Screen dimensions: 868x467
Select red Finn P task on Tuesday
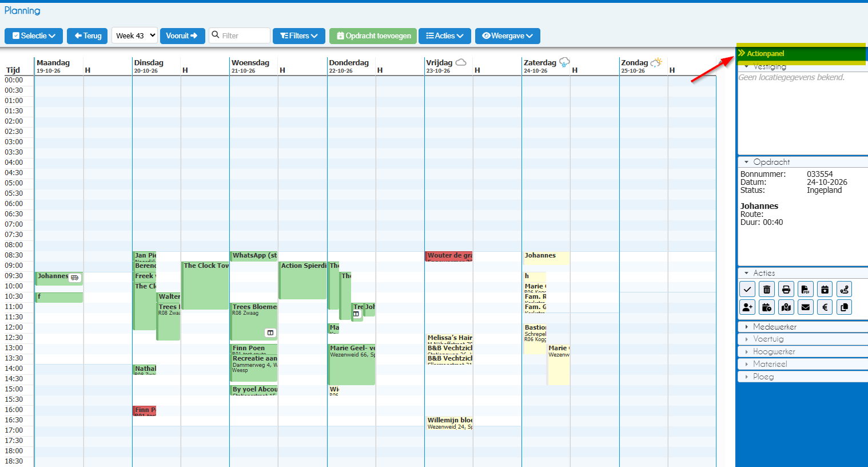point(145,410)
